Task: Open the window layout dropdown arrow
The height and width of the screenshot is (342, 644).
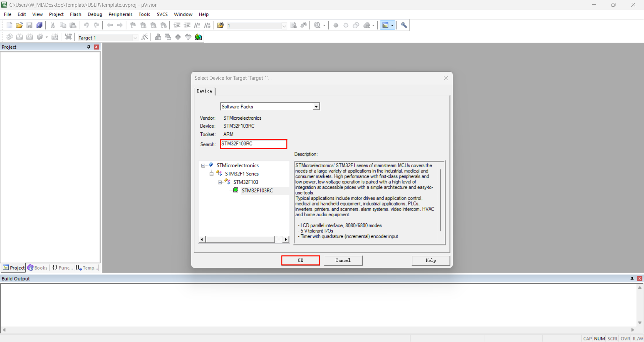Action: point(392,25)
